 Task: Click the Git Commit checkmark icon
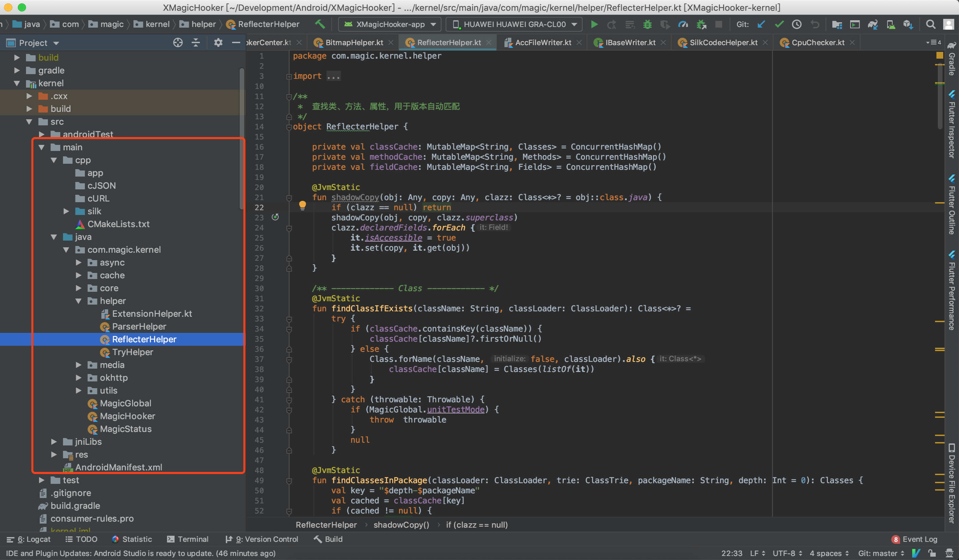click(779, 24)
